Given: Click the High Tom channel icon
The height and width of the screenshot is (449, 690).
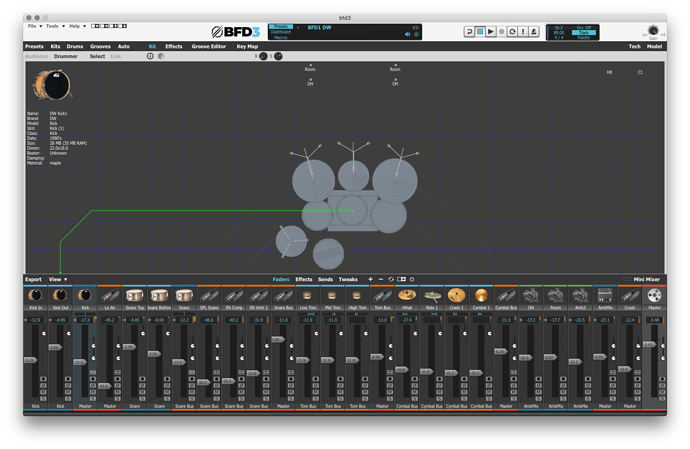Looking at the screenshot, I should click(x=357, y=295).
